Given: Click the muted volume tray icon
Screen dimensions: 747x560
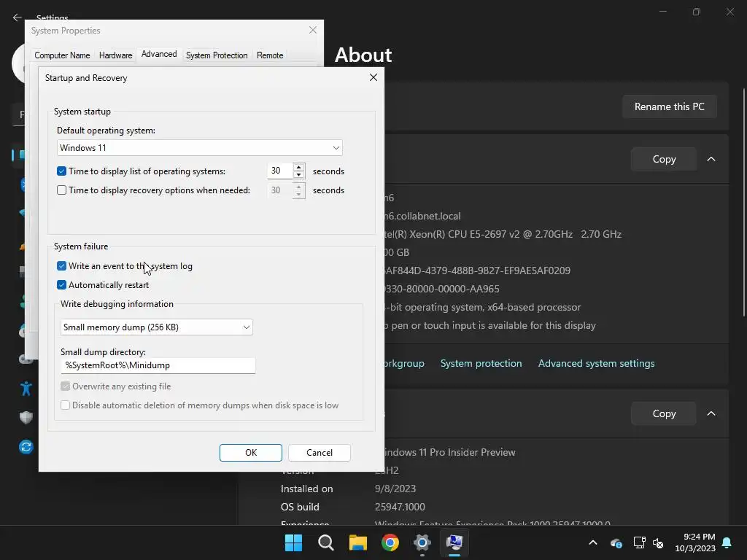Looking at the screenshot, I should pos(658,542).
